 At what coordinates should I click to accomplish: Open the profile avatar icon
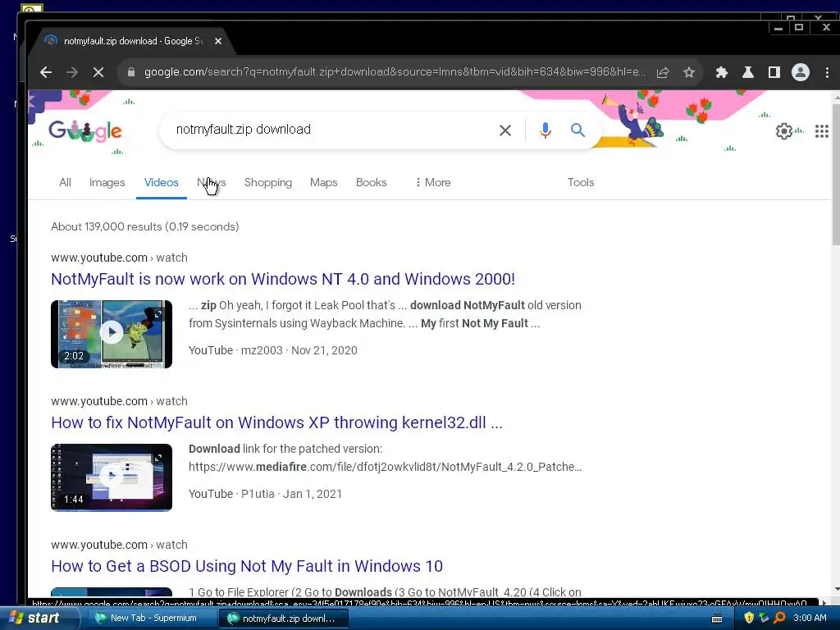click(x=801, y=72)
